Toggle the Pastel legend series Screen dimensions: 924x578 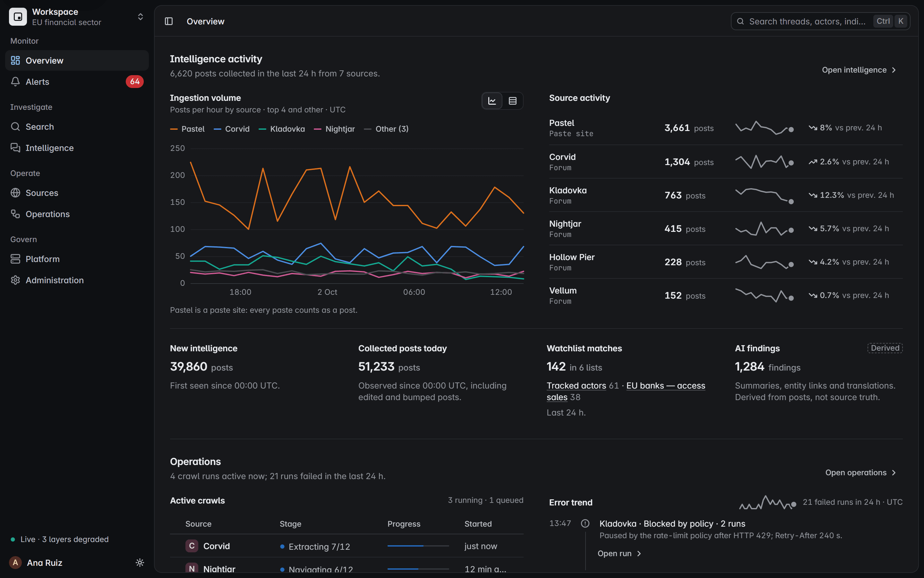click(187, 129)
